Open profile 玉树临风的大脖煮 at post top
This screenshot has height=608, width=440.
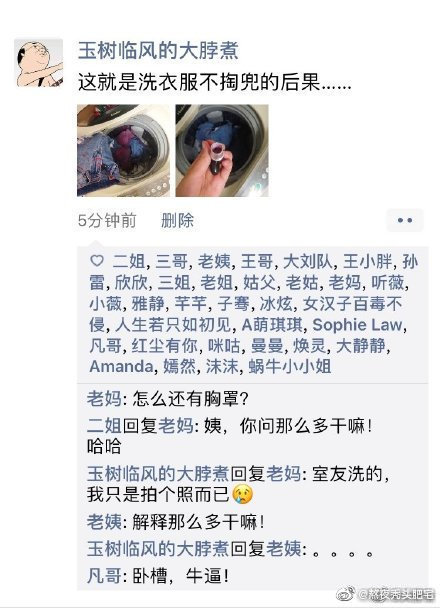[158, 51]
